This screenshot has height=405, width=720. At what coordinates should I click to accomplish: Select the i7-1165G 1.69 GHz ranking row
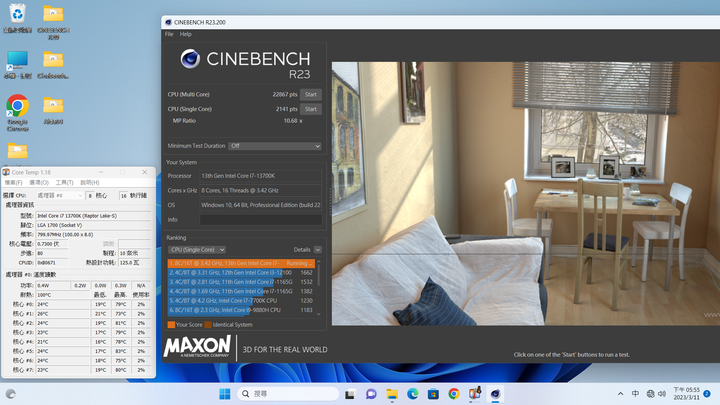tap(241, 291)
